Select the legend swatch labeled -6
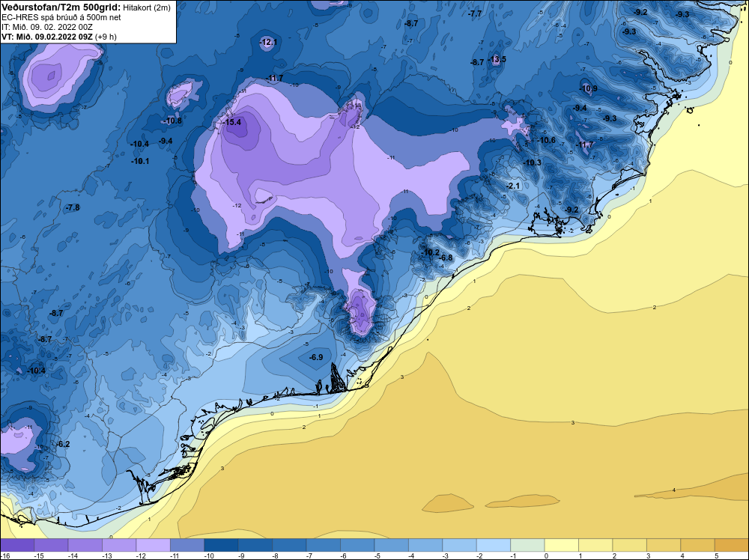 (x=357, y=545)
